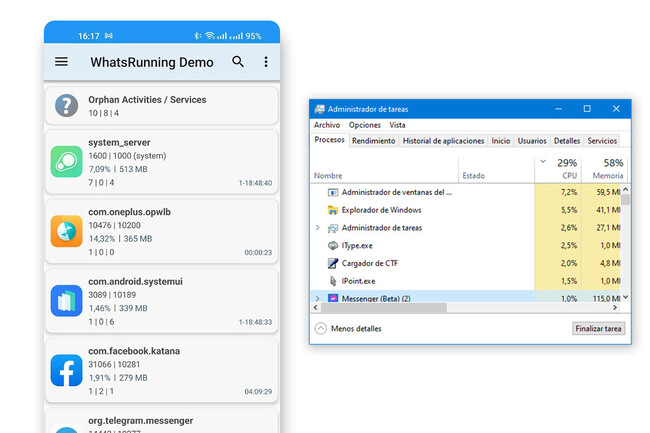Select the Cargador de CTF row name
The image size is (650, 433).
tap(370, 263)
